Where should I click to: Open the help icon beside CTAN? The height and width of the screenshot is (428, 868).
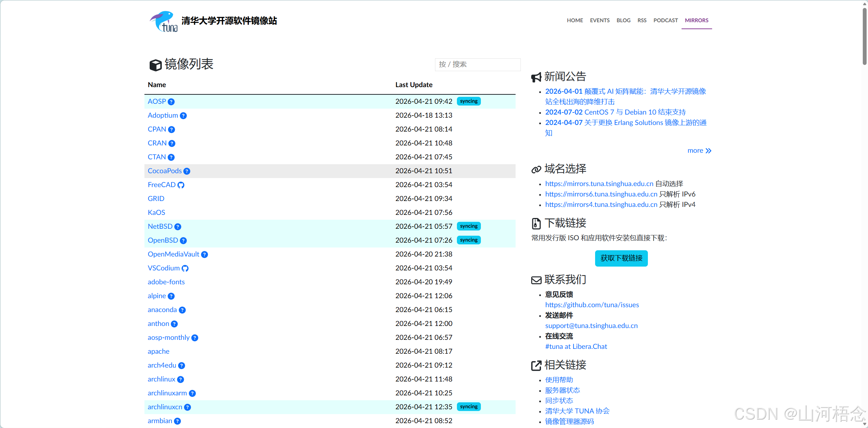[x=171, y=157]
